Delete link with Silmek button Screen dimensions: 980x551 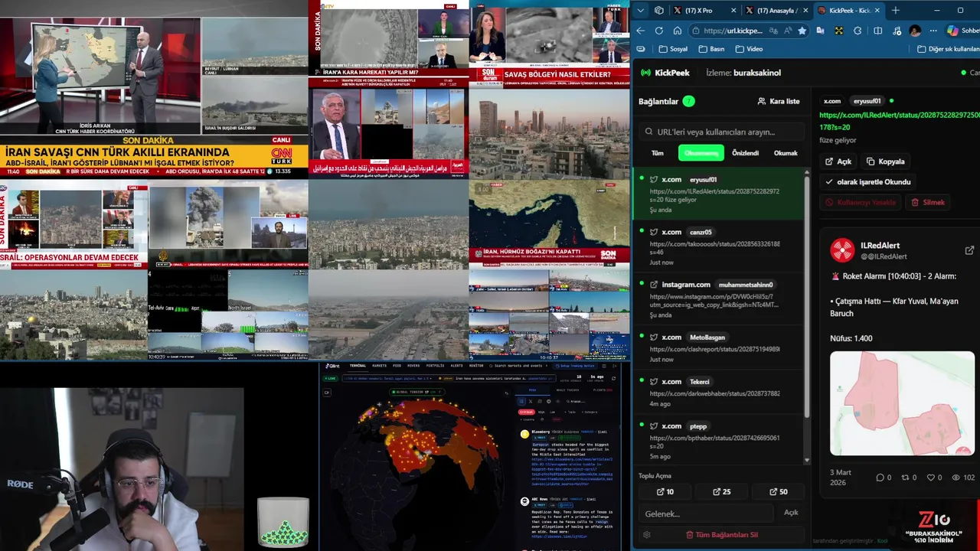point(928,202)
